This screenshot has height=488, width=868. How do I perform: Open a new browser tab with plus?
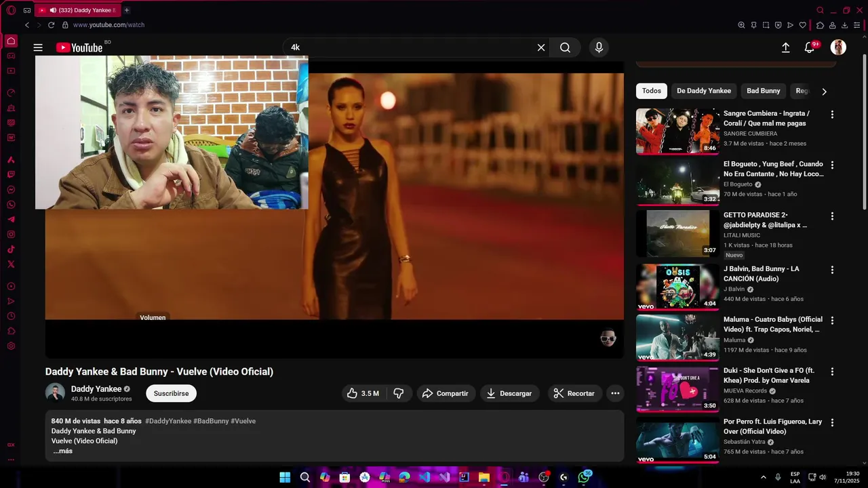point(127,10)
